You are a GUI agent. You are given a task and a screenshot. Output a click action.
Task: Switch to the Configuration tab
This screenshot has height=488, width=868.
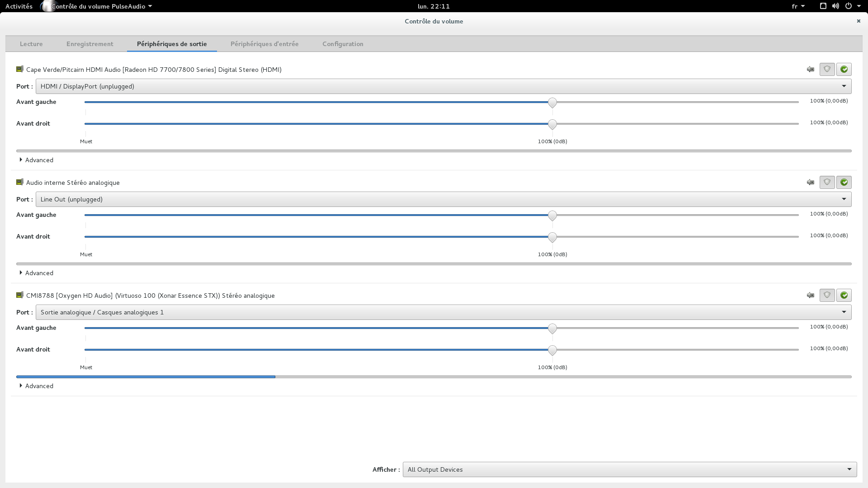[343, 44]
